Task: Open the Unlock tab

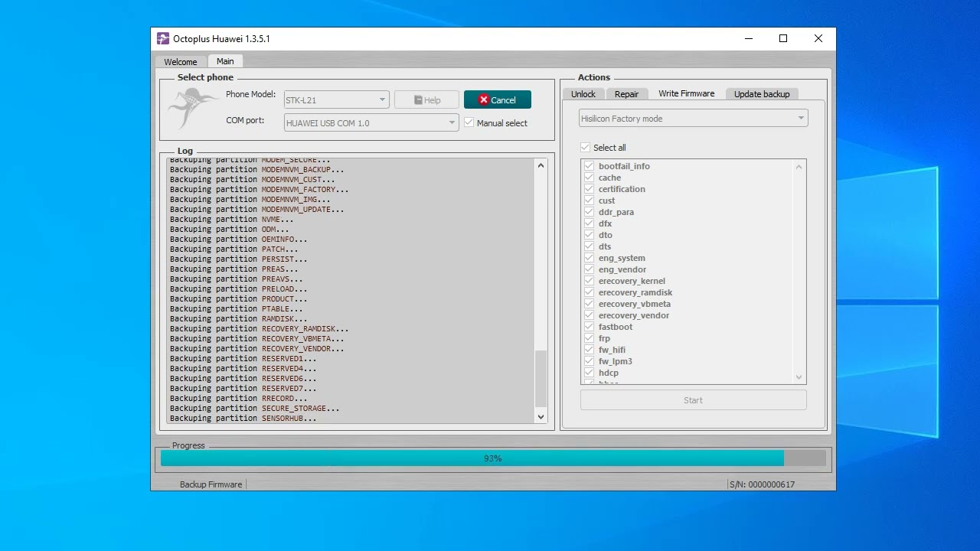Action: pos(583,94)
